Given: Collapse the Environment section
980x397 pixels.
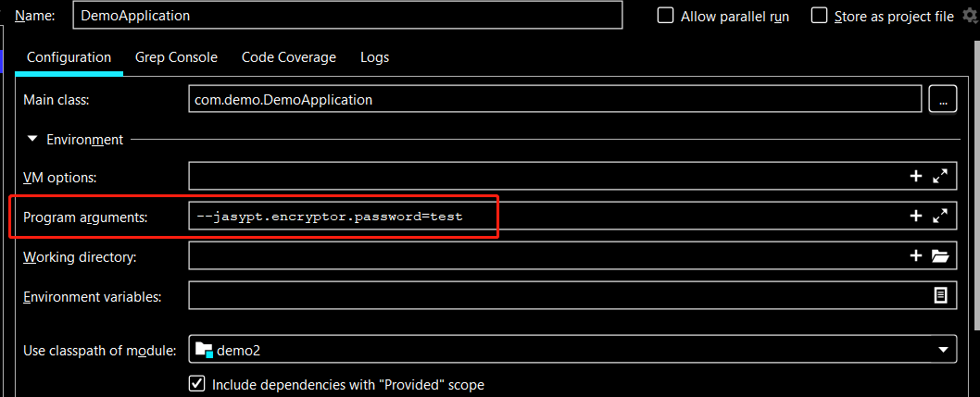Looking at the screenshot, I should 32,140.
